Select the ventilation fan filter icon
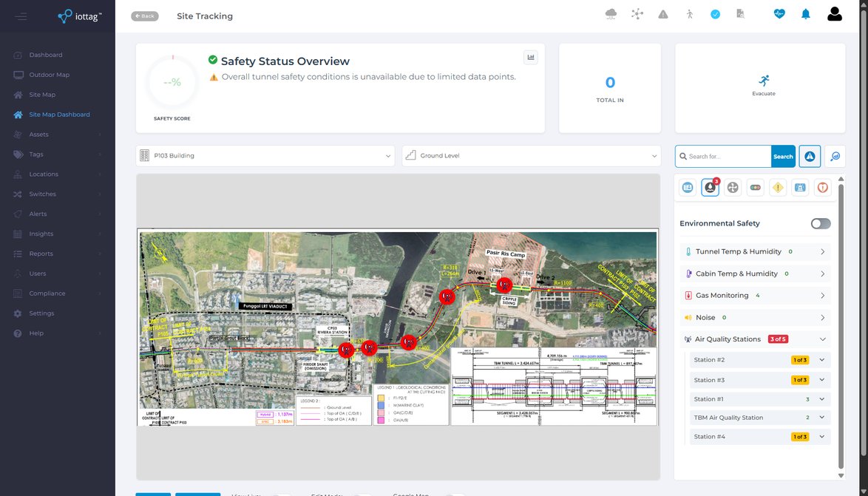868x496 pixels. 733,188
